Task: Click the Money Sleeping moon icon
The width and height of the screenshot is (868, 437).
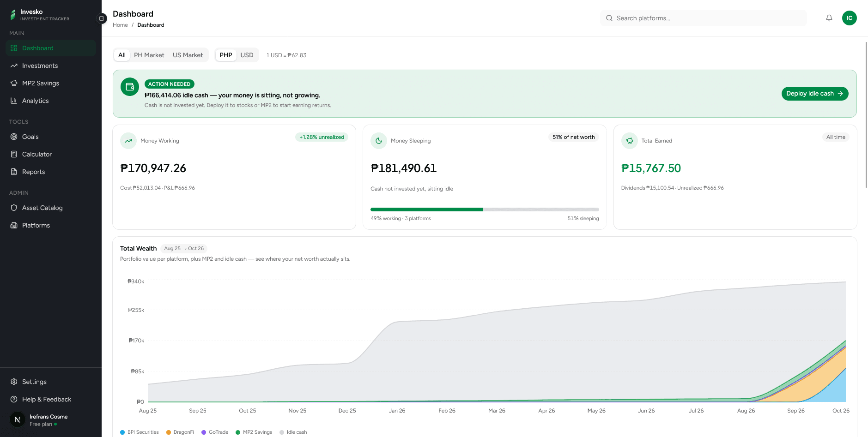Action: (x=379, y=141)
